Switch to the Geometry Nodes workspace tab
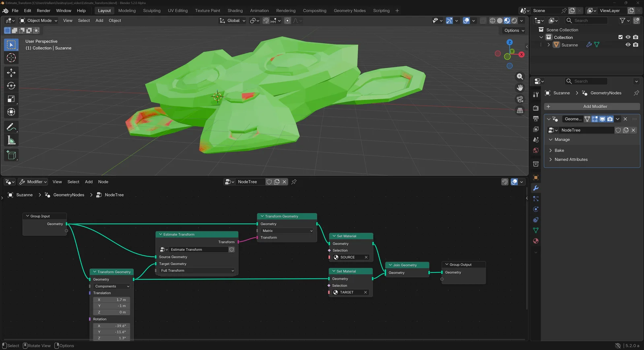The width and height of the screenshot is (644, 350). [x=350, y=10]
